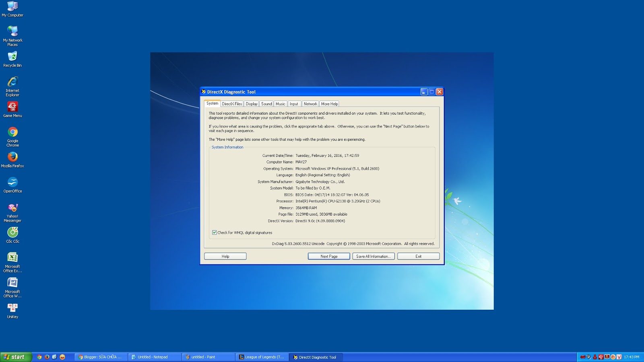Close the DirectX Diagnostic Tool window
644x362 pixels.
[440, 92]
